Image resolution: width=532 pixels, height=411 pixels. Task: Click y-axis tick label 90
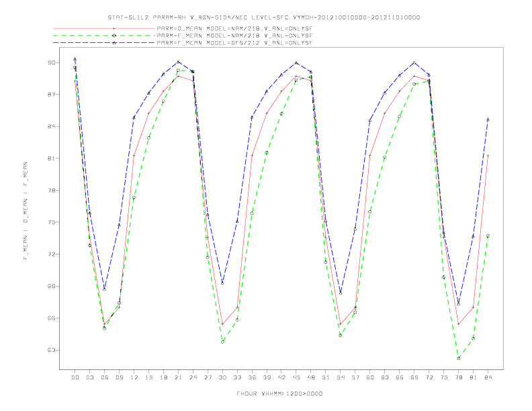click(x=51, y=62)
